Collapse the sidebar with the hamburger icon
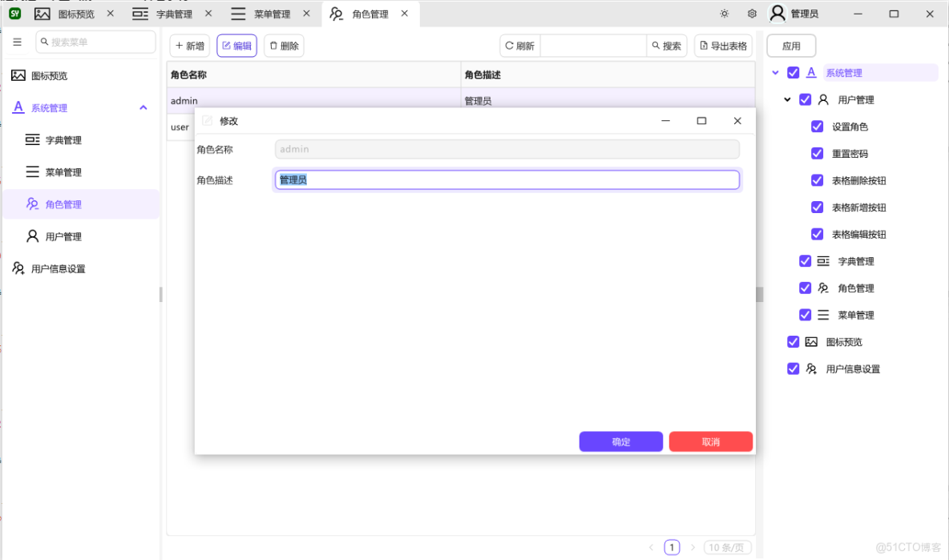949x560 pixels. pos(17,42)
